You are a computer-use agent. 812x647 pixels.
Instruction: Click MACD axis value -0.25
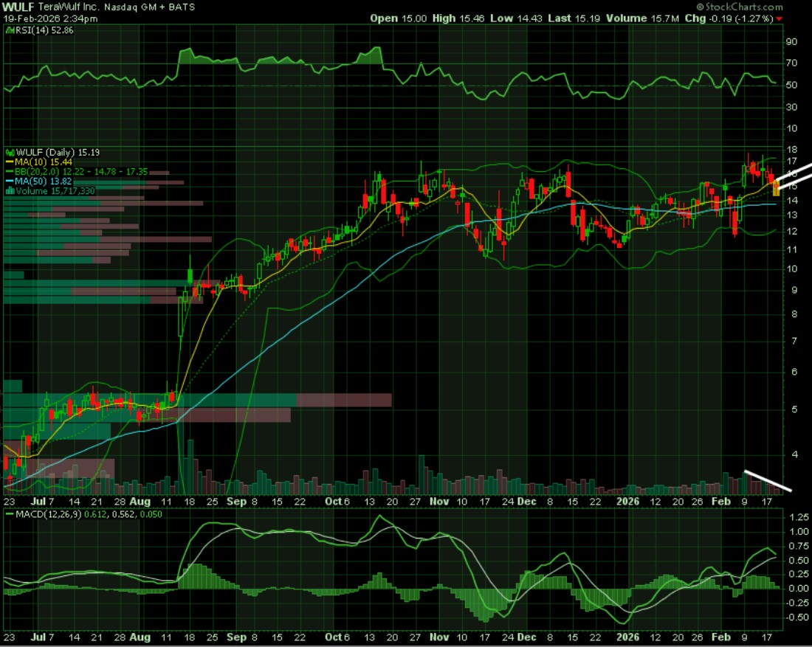coord(798,603)
